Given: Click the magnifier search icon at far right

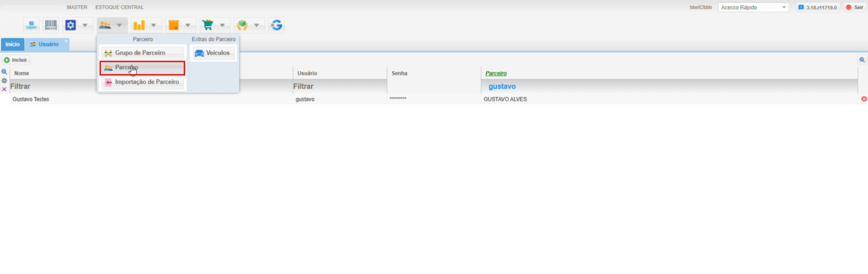Looking at the screenshot, I should (862, 60).
